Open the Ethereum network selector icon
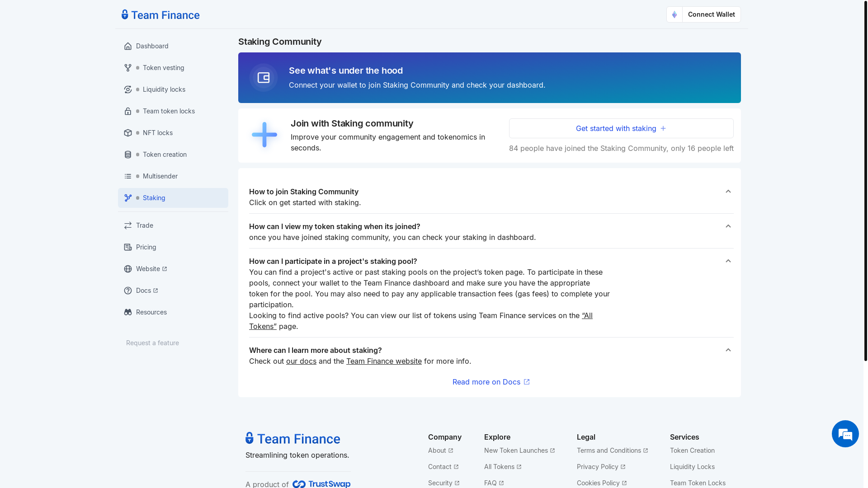The height and width of the screenshot is (488, 868). point(675,14)
